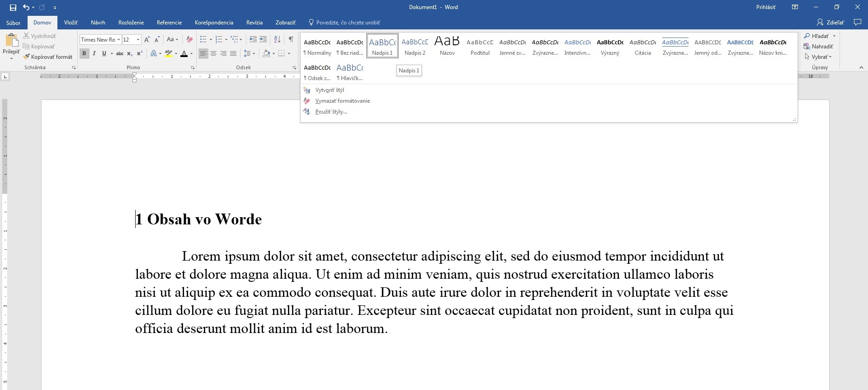This screenshot has height=390, width=868.
Task: Click the text highlight color yellow button
Action: click(x=169, y=53)
